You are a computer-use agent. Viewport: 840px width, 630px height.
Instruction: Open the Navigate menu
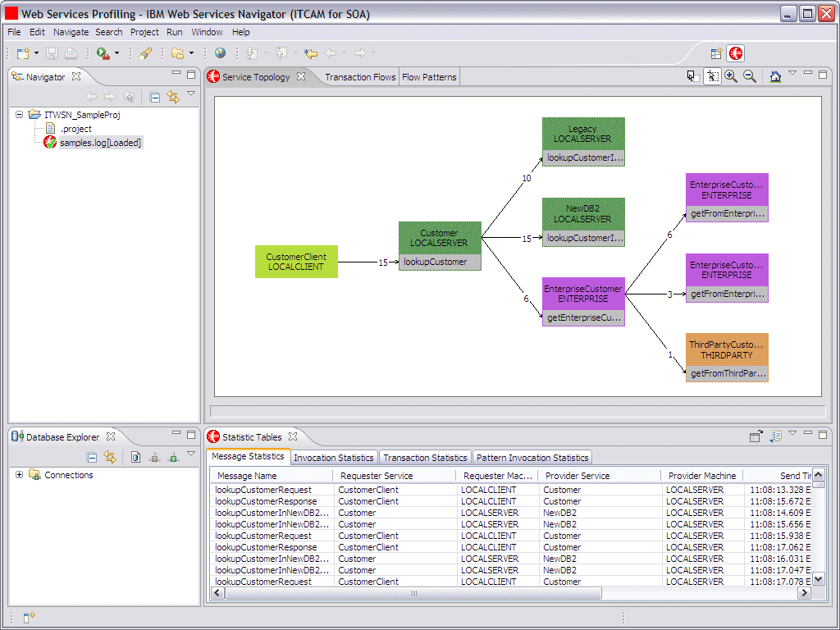71,32
